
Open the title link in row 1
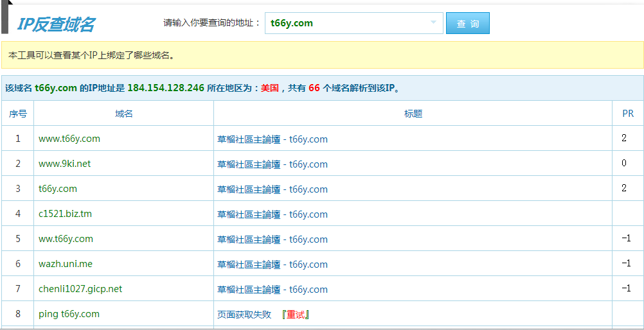tap(273, 139)
